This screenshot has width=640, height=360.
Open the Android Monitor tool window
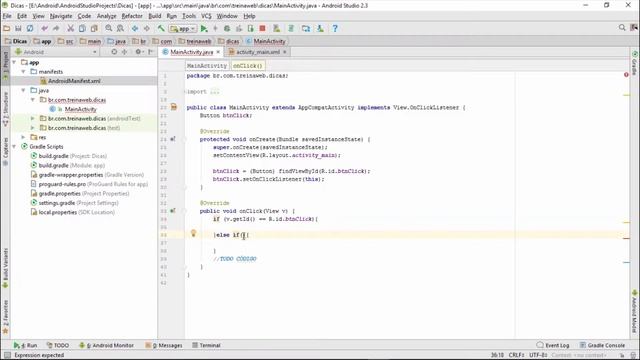coord(107,345)
